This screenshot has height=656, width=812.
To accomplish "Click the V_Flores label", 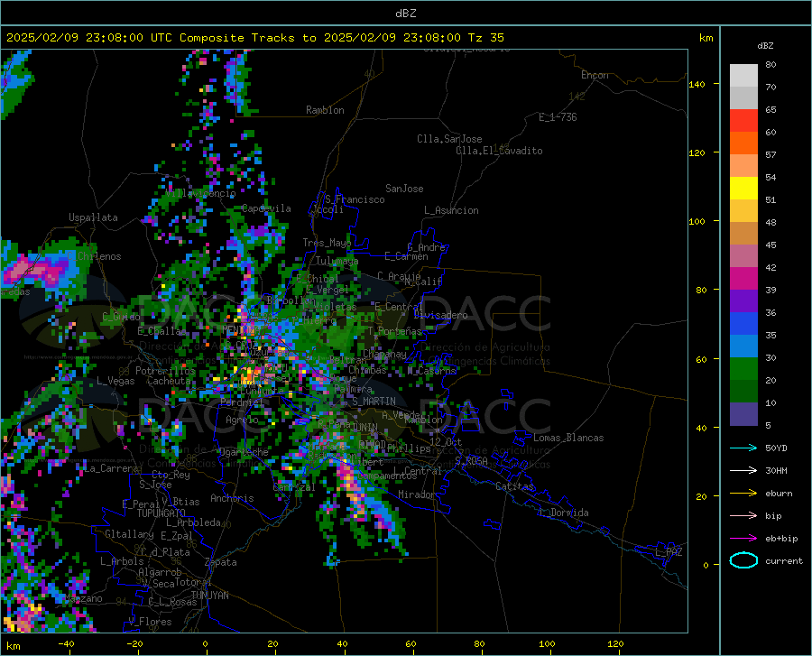I will (x=150, y=622).
